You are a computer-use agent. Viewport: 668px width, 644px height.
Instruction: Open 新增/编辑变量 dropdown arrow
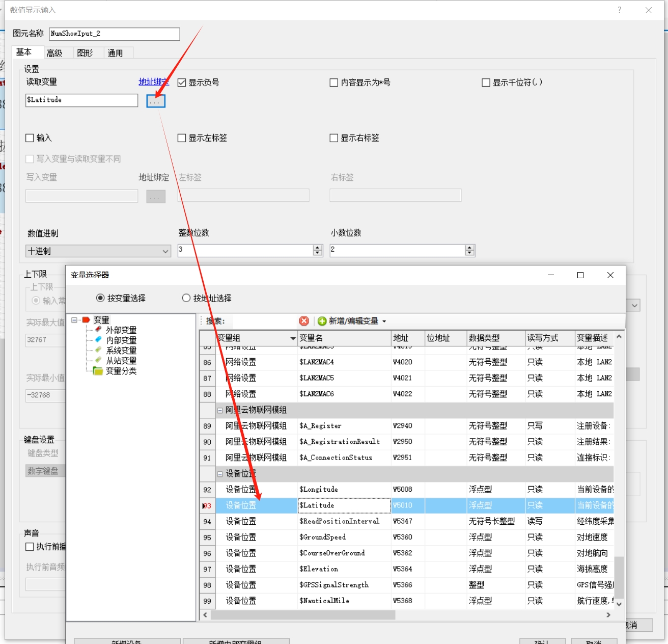click(x=384, y=321)
